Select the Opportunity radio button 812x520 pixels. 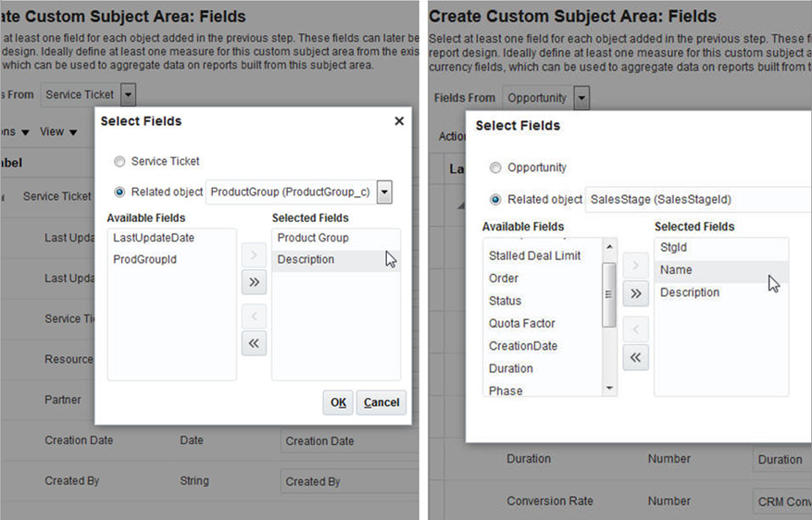pos(495,168)
